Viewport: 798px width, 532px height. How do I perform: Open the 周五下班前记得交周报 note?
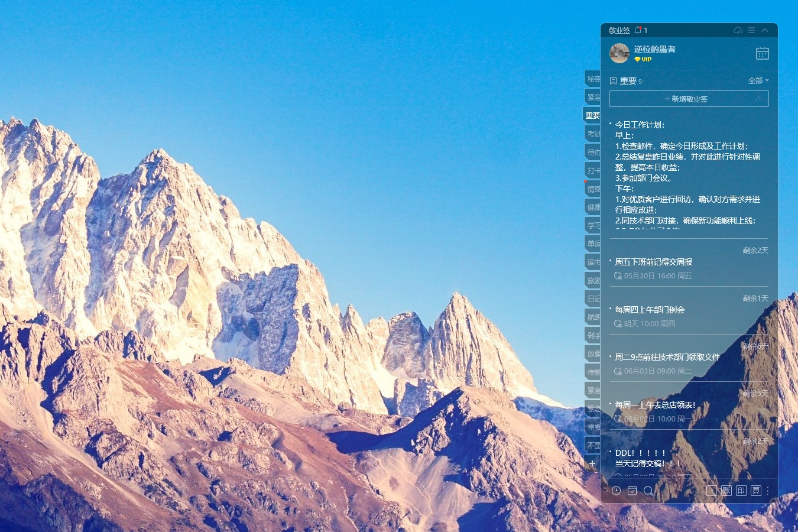pos(653,262)
